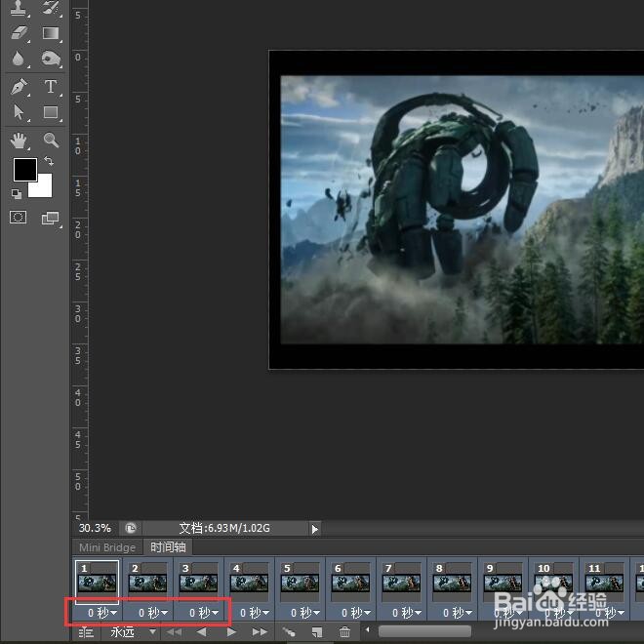The width and height of the screenshot is (644, 644).
Task: Open the 永远 looping options dropdown
Action: coord(133,632)
